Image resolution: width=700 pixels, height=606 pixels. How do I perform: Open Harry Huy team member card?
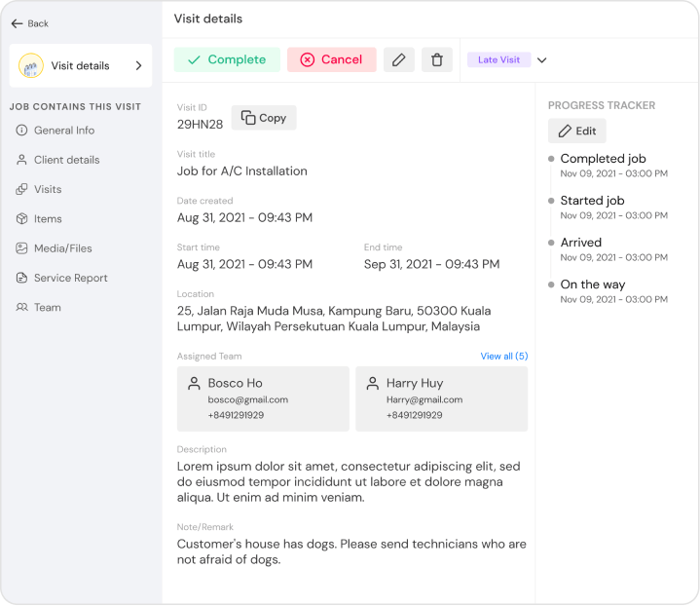point(442,398)
